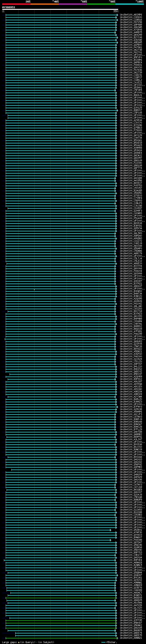Select hit UniRef100_Q6PBC4
This screenshot has width=146, height=644.
[131, 63]
